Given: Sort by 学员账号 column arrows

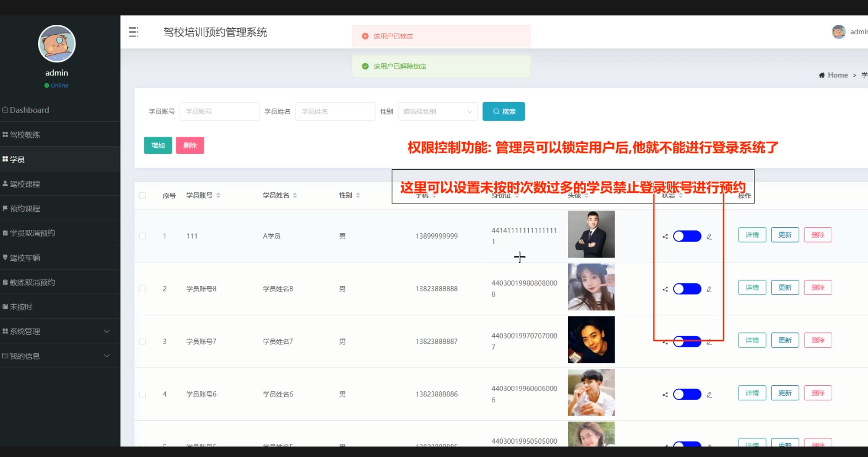Looking at the screenshot, I should coord(218,195).
